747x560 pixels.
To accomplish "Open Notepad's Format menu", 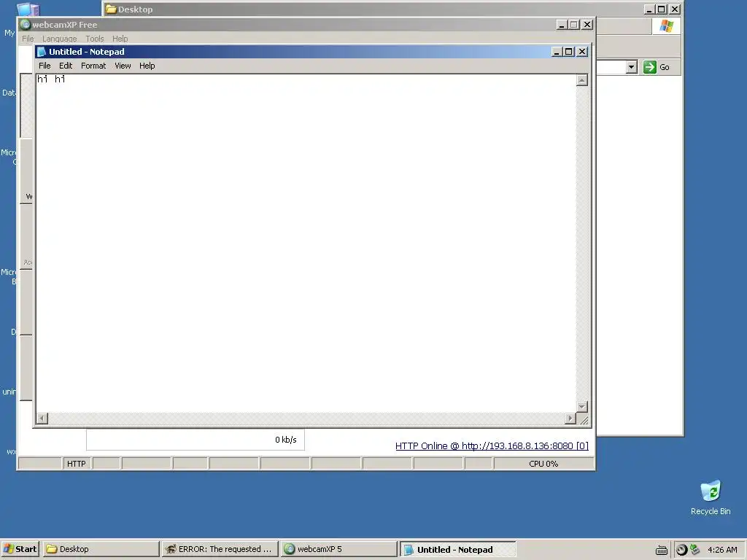I will pos(93,66).
